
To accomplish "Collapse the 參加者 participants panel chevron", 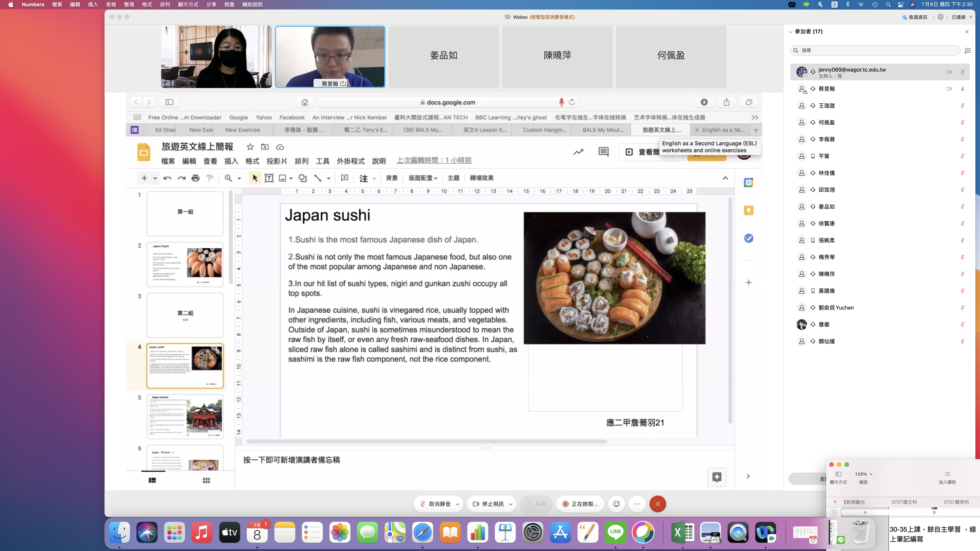I will click(x=791, y=32).
